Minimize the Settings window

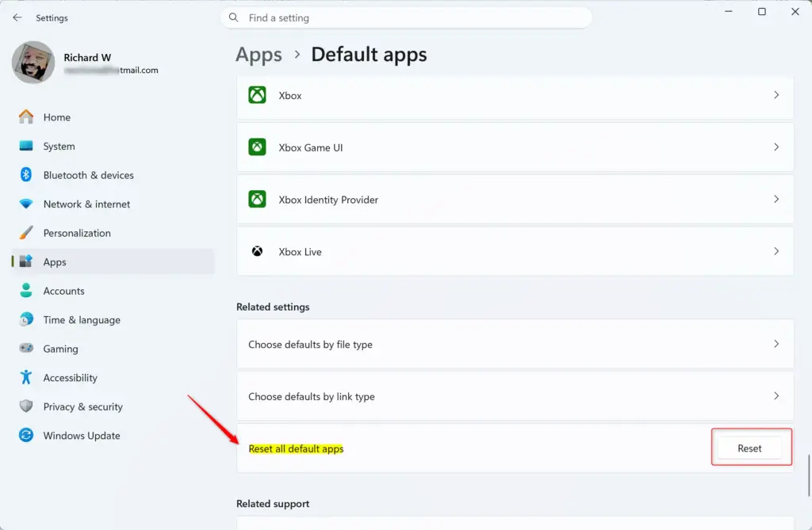click(729, 11)
